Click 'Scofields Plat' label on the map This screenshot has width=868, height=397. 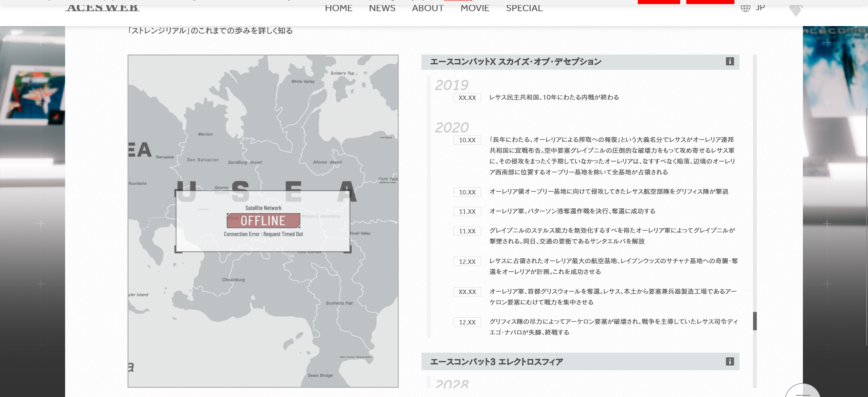point(339,303)
